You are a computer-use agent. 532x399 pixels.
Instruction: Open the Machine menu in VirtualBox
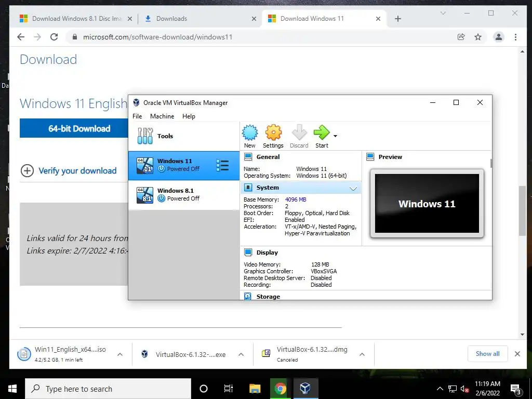tap(162, 116)
